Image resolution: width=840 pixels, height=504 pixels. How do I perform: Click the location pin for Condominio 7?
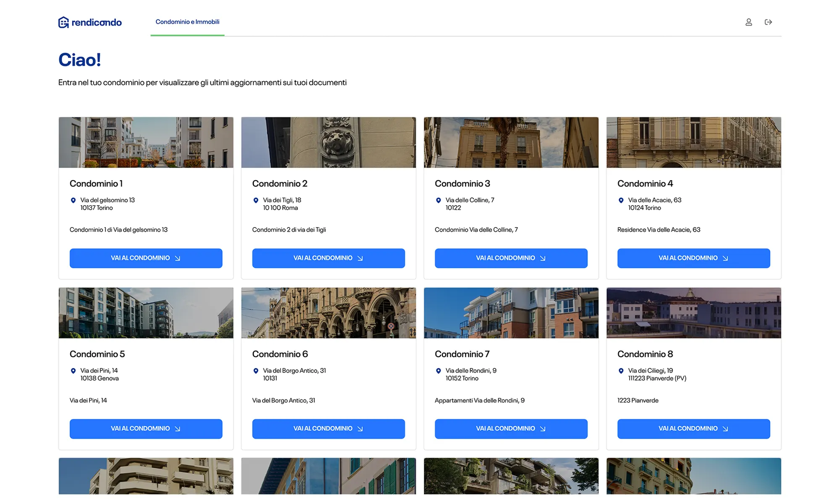coord(438,371)
